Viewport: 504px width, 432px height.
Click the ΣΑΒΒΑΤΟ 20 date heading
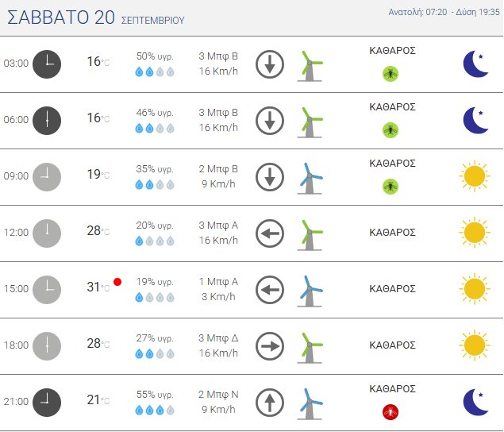pos(60,17)
